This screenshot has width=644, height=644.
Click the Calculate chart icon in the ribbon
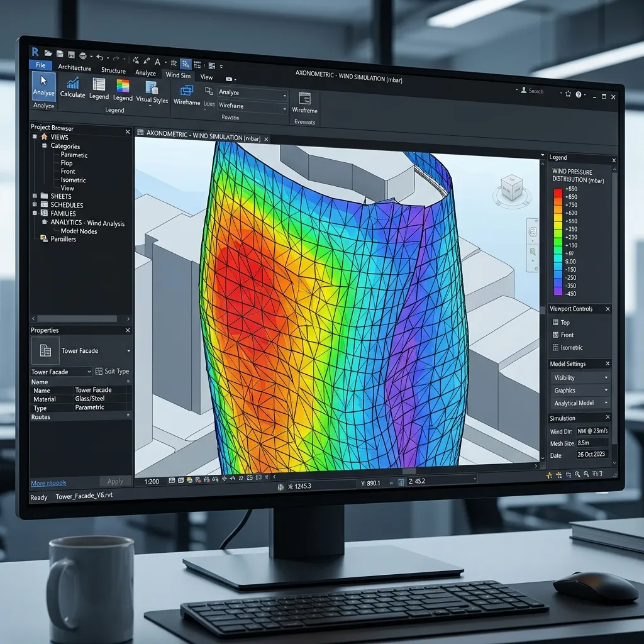click(x=73, y=84)
